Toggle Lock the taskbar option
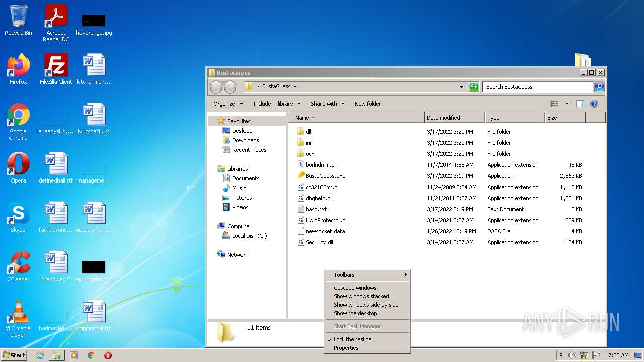Viewport: 644px width, 362px height. pos(353,339)
